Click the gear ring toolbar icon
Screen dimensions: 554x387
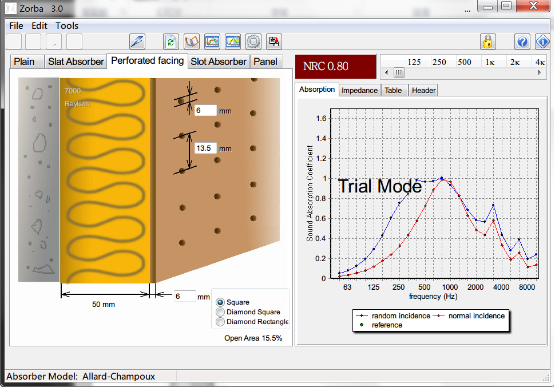click(x=253, y=41)
